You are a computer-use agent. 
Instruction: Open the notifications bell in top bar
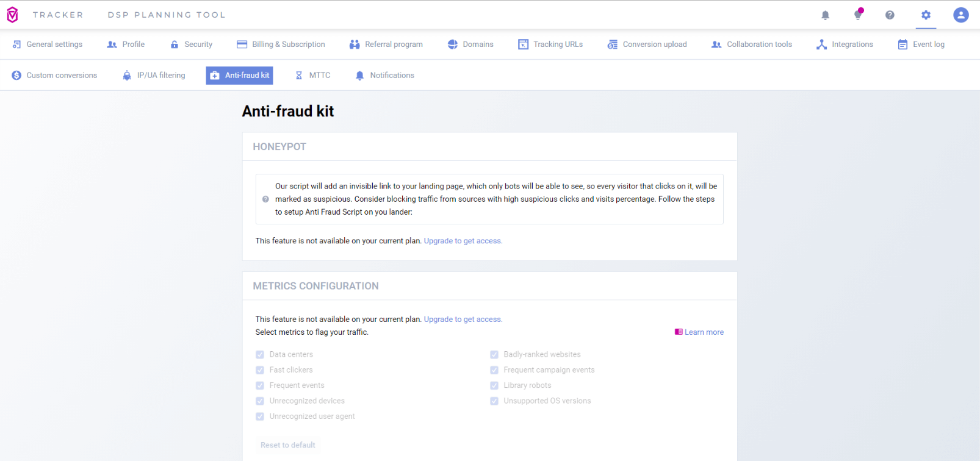[825, 15]
